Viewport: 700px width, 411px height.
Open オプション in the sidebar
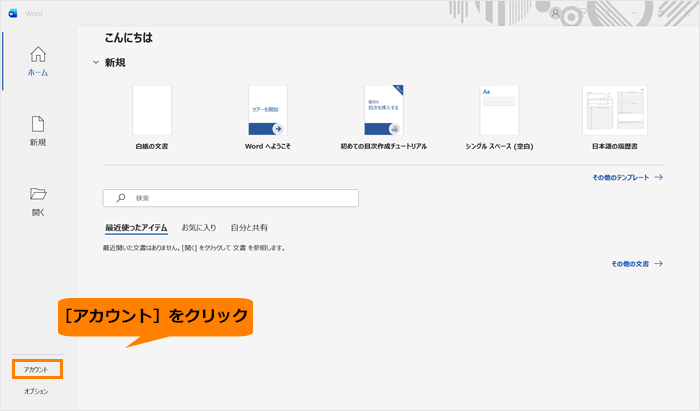36,391
